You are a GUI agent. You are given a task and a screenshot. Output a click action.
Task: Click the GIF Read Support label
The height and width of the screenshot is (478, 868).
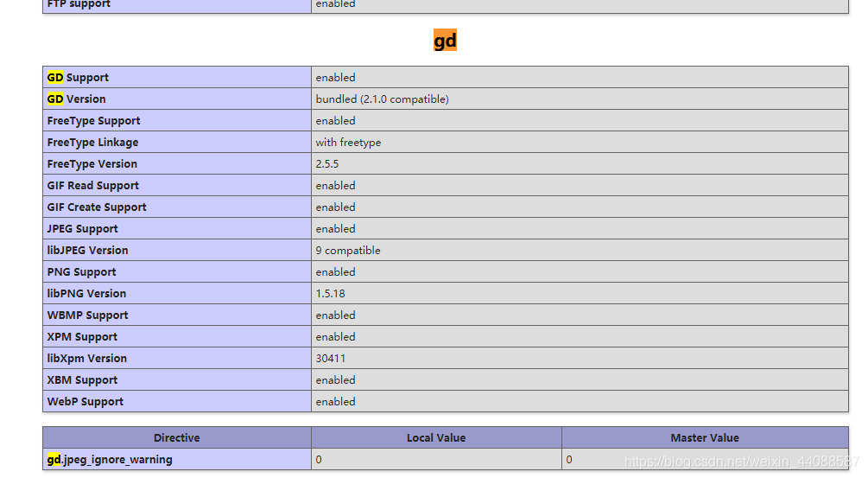(92, 186)
